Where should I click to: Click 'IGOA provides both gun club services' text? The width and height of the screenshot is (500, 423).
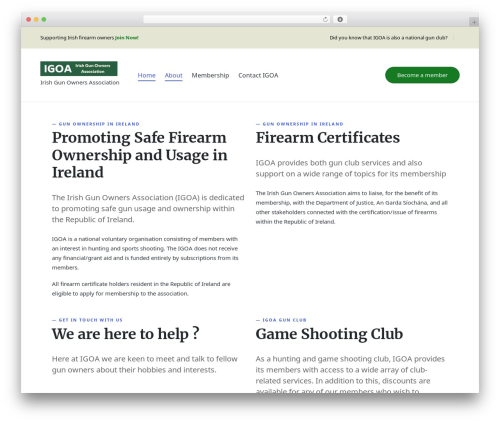coord(351,168)
